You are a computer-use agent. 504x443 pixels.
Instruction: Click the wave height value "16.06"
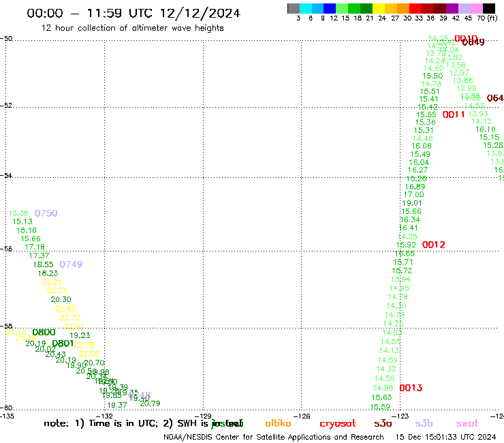coord(422,146)
